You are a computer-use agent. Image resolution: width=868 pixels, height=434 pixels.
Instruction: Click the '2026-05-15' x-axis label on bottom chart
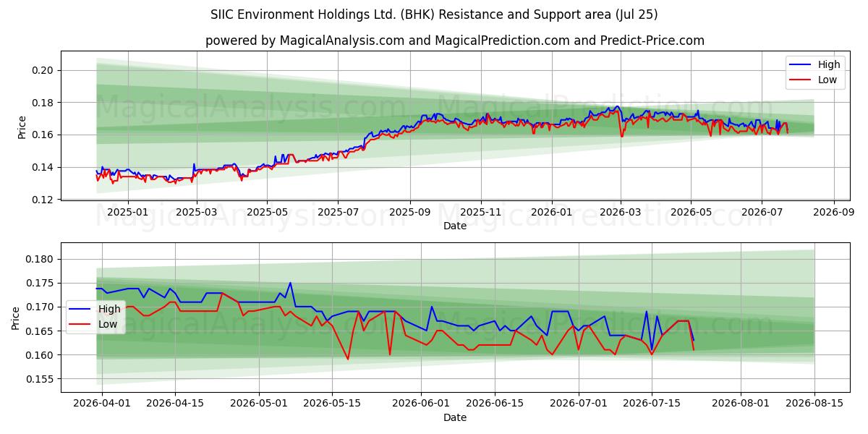[332, 404]
